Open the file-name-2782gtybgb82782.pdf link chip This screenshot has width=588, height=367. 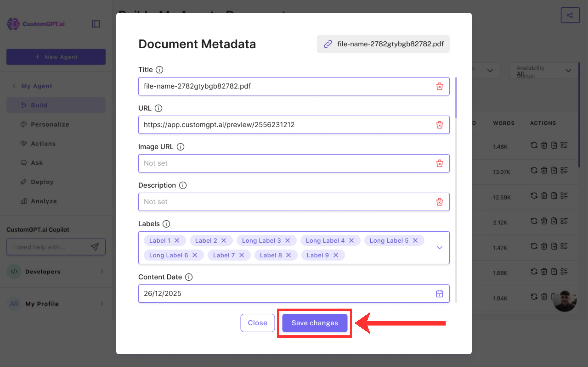tap(383, 44)
